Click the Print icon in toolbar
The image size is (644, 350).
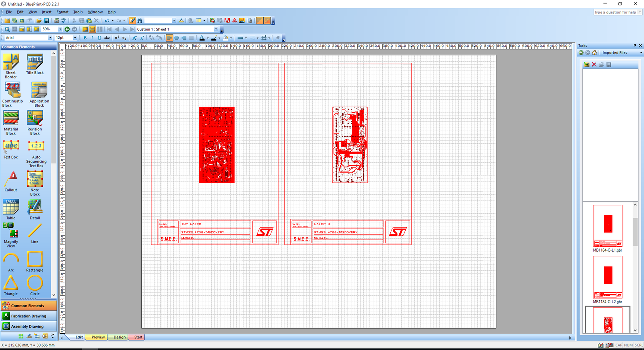(56, 21)
